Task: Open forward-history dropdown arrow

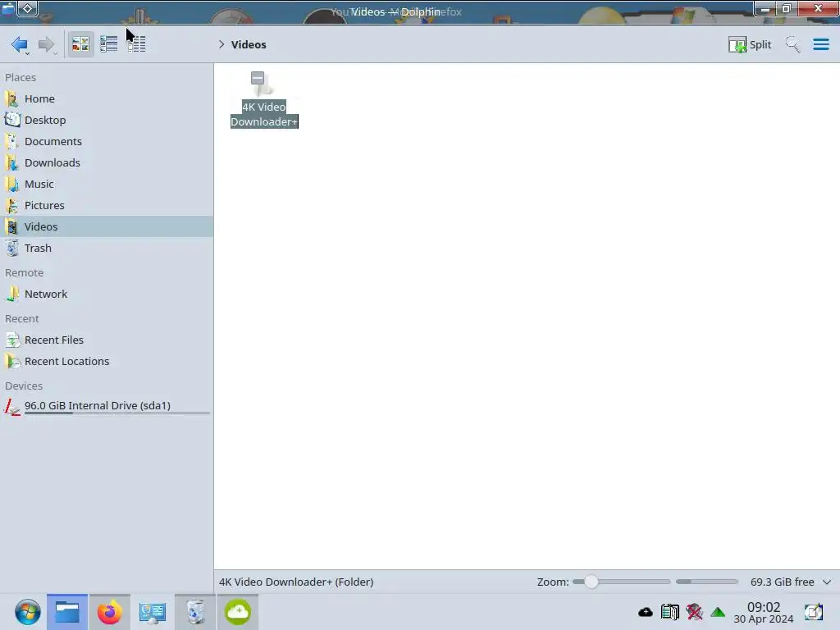Action: pyautogui.click(x=55, y=53)
